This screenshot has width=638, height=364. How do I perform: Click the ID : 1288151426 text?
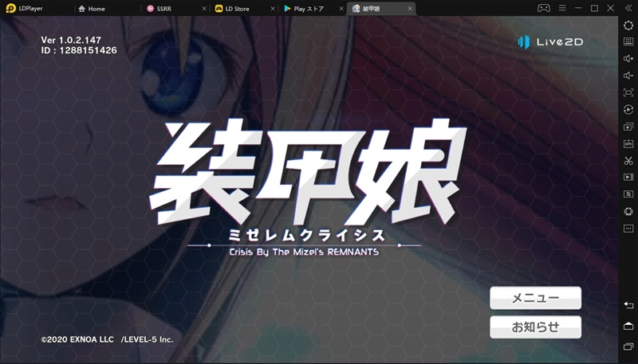pos(79,50)
